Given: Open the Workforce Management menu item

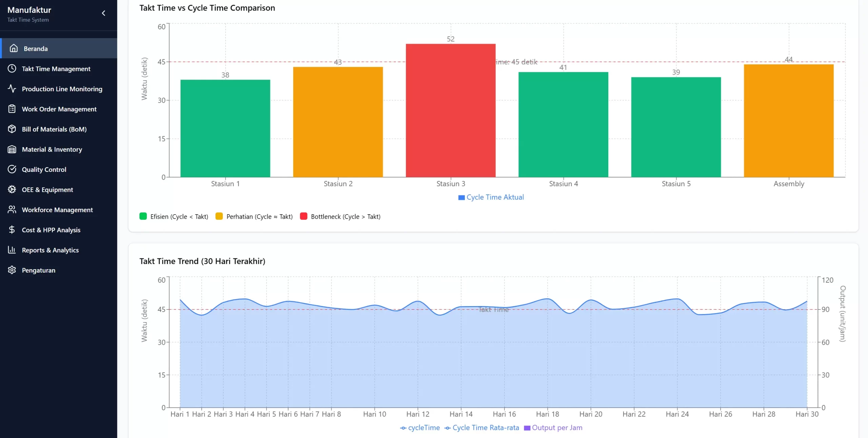Looking at the screenshot, I should [57, 210].
